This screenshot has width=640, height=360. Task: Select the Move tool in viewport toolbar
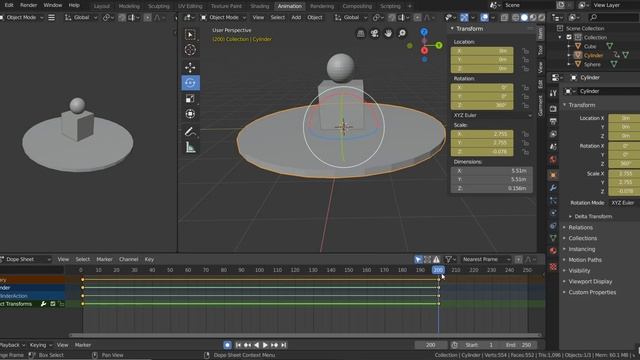click(x=190, y=67)
